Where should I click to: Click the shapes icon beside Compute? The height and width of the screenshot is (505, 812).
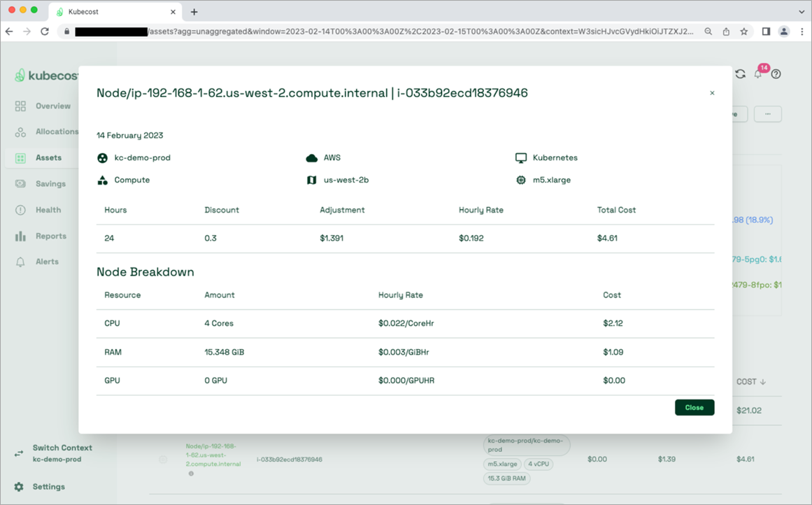(x=103, y=180)
